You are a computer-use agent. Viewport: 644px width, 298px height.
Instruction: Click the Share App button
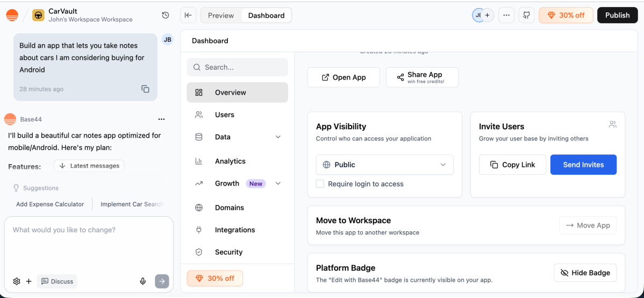click(422, 77)
